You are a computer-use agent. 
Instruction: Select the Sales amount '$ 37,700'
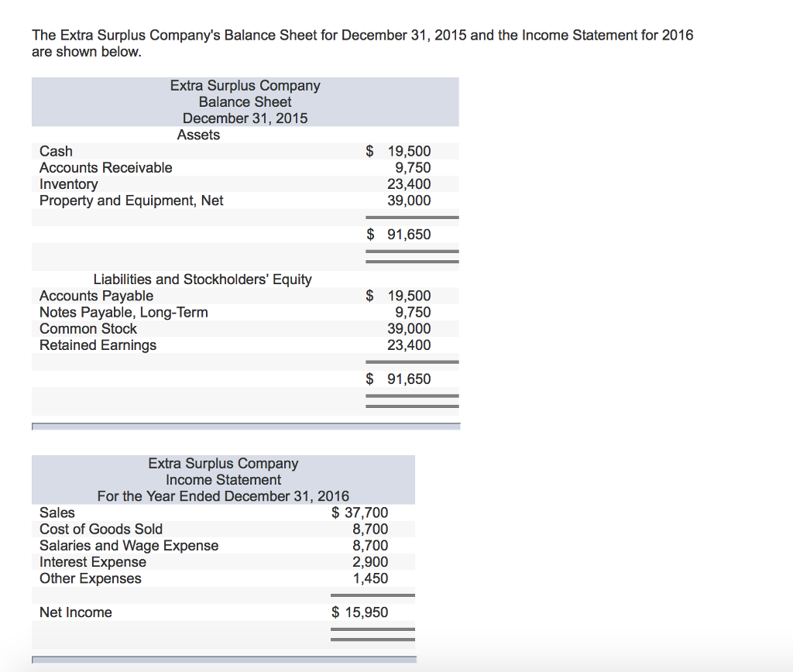point(360,513)
